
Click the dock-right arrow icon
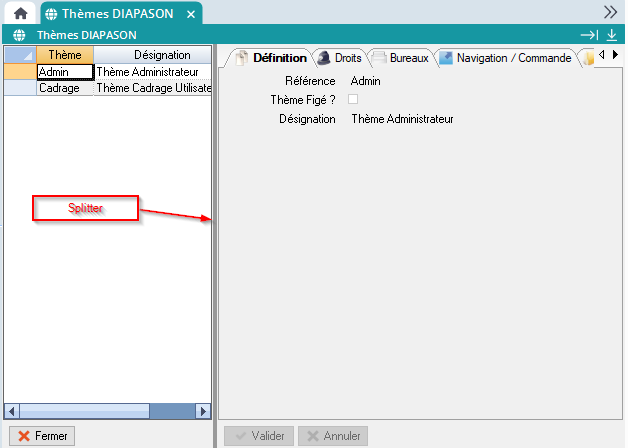pyautogui.click(x=589, y=35)
